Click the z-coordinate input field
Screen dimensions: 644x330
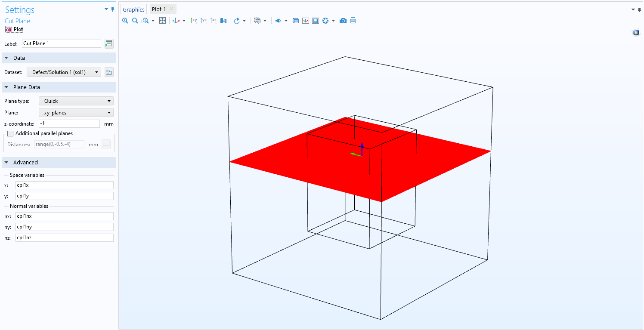69,123
